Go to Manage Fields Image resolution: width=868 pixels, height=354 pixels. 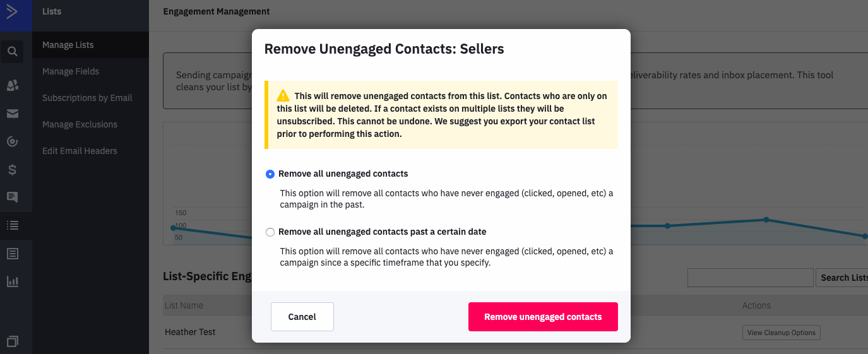point(71,71)
